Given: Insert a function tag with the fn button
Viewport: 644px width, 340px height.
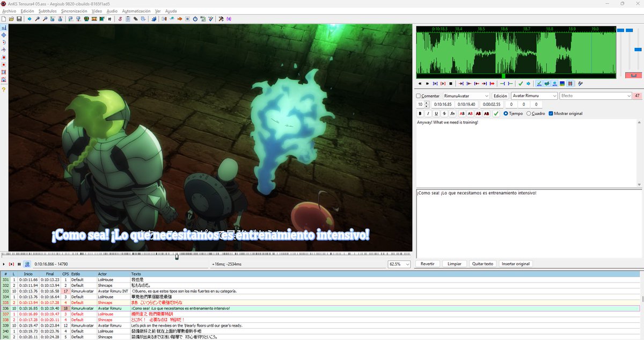Looking at the screenshot, I should 452,113.
